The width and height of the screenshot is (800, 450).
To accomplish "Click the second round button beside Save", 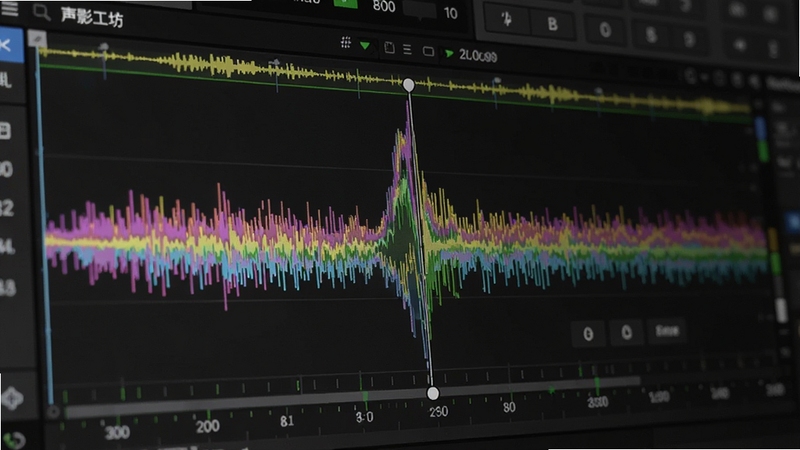I will pyautogui.click(x=627, y=333).
